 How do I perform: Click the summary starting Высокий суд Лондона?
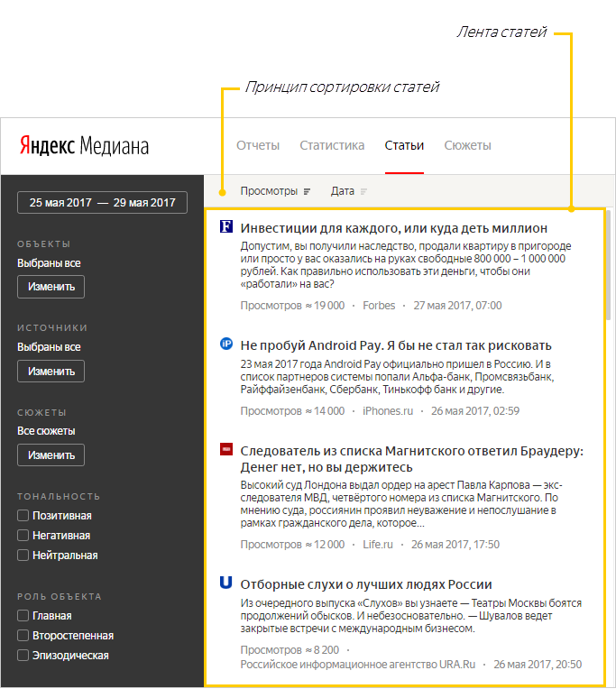click(401, 504)
